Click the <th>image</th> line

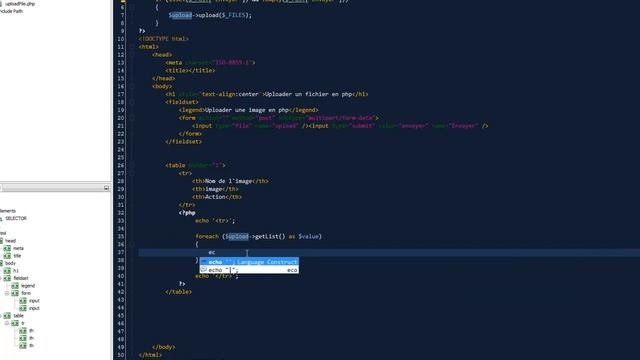pyautogui.click(x=215, y=189)
